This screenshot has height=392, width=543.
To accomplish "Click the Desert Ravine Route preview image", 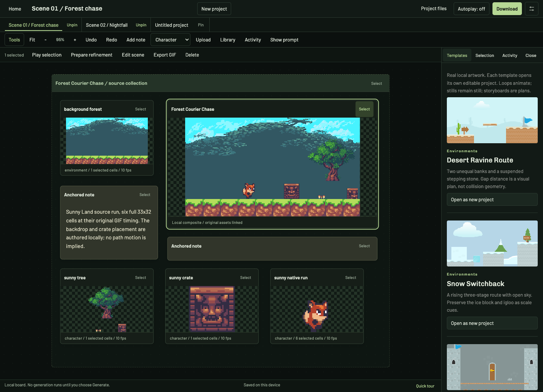I will (492, 120).
